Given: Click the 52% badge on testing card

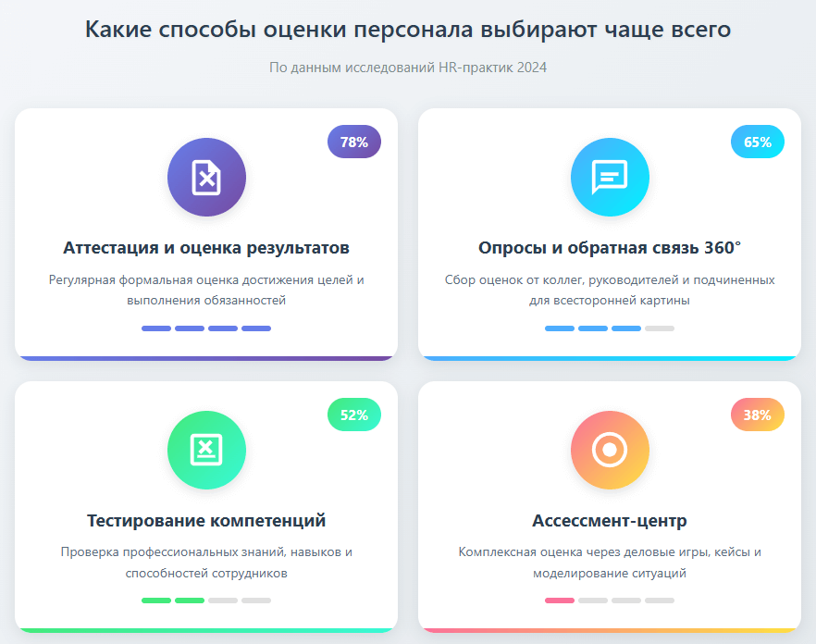Looking at the screenshot, I should click(353, 415).
